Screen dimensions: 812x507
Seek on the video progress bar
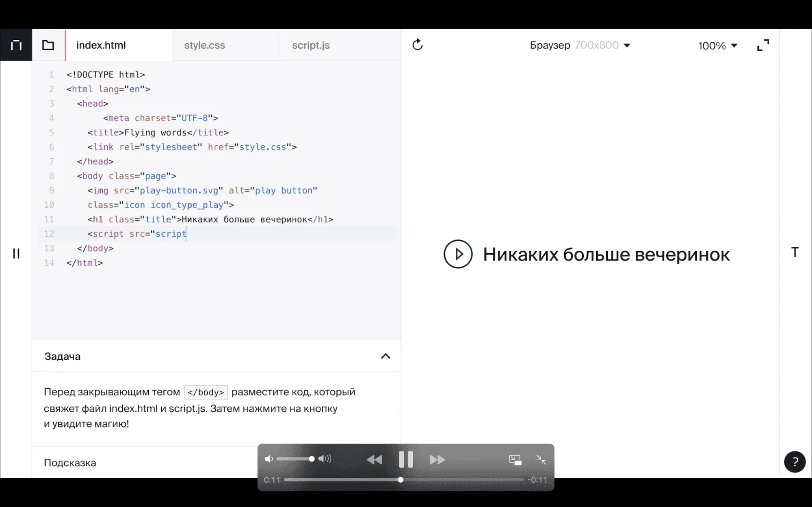tap(404, 480)
